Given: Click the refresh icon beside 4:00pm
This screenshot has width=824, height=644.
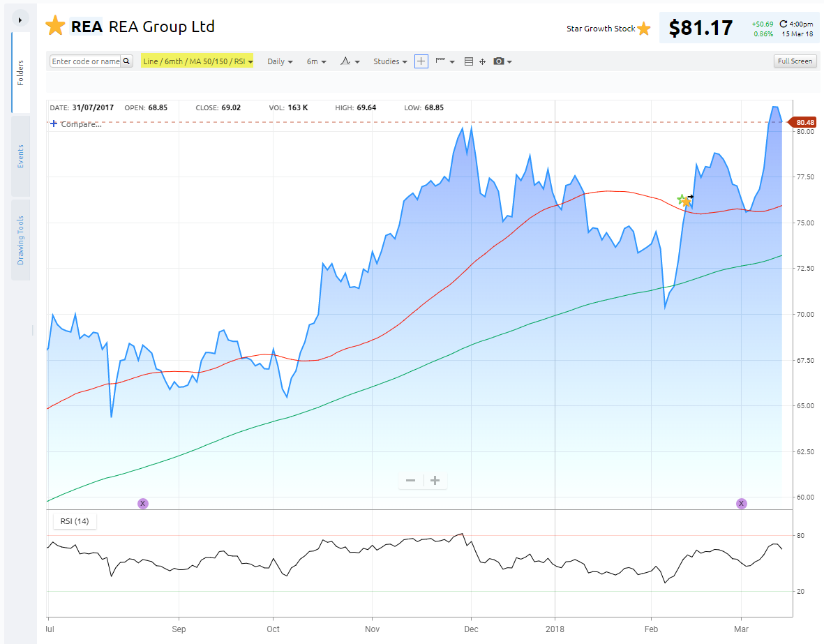Looking at the screenshot, I should point(783,24).
